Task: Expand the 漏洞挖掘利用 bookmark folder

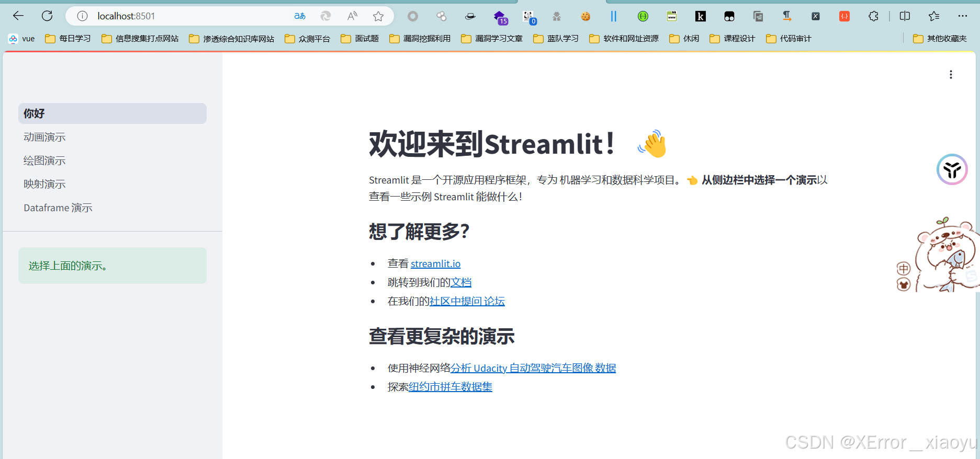Action: 420,39
